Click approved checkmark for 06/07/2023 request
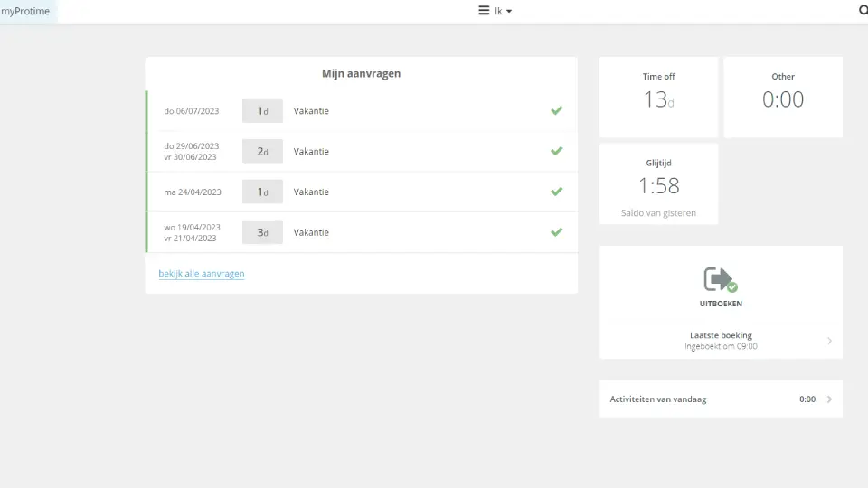Screen dimensions: 868x488 (x=556, y=110)
